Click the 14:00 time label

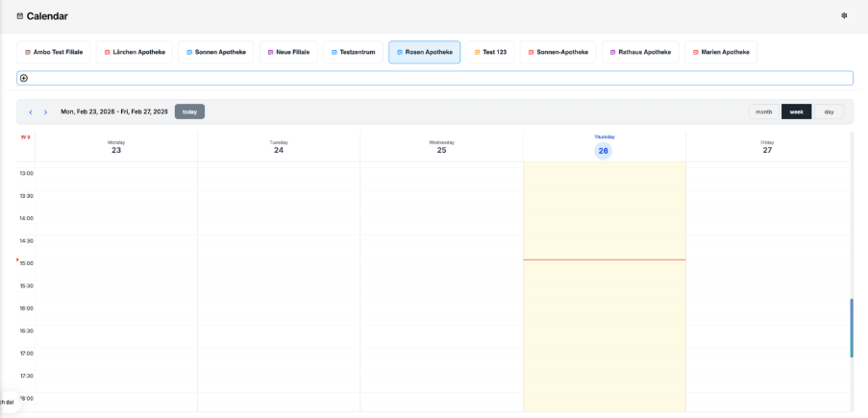point(27,218)
